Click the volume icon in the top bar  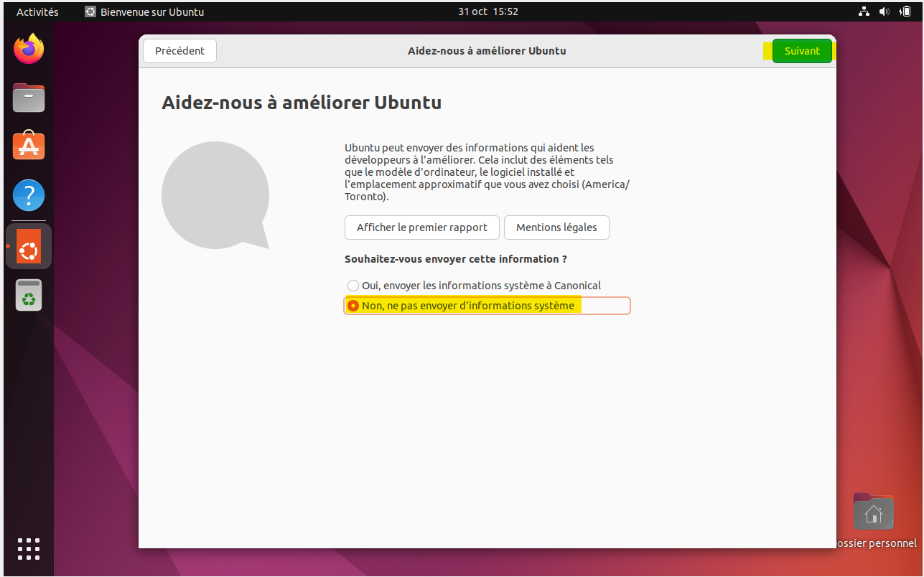pos(883,11)
